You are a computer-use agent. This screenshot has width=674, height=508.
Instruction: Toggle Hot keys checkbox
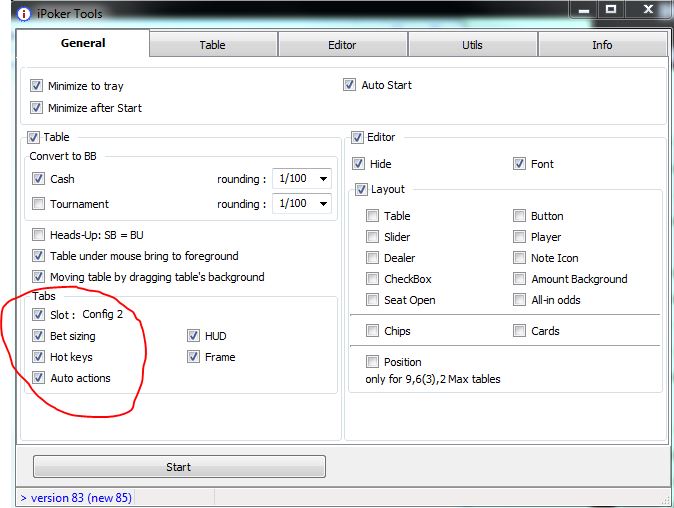click(38, 357)
